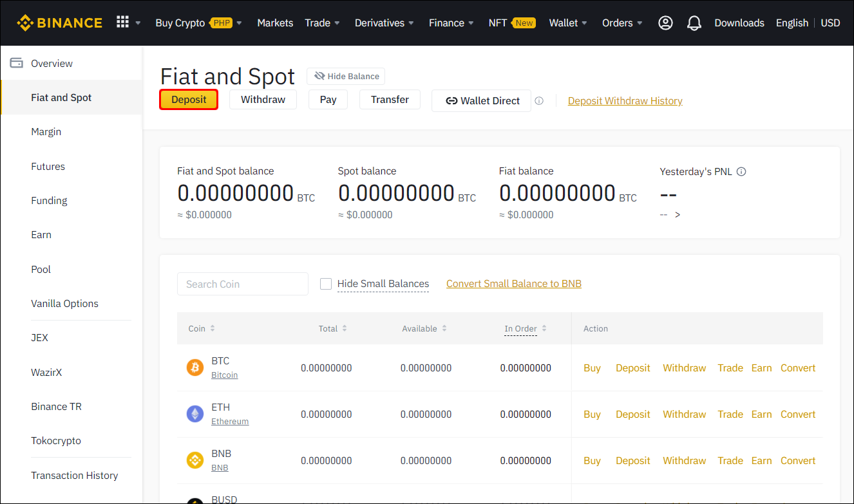This screenshot has height=504, width=854.
Task: Toggle sorting on the Total column
Action: click(x=344, y=328)
